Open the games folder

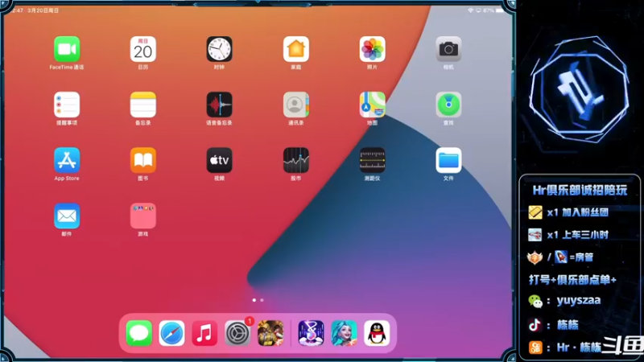[143, 216]
